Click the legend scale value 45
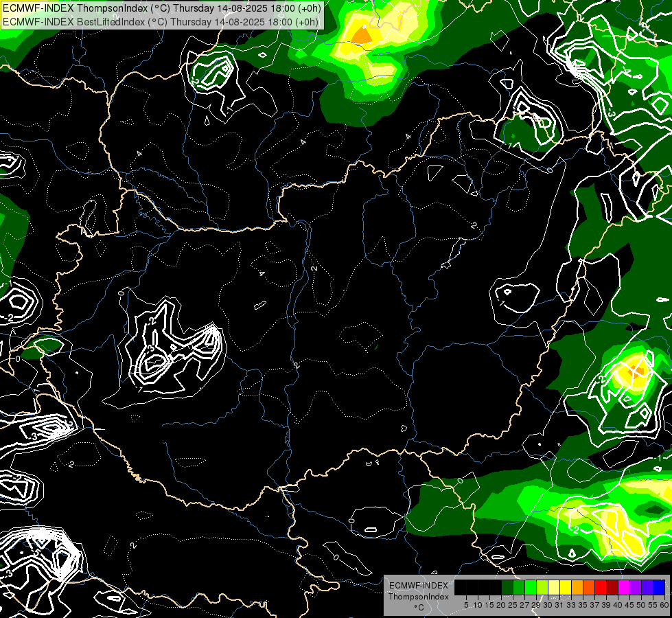This screenshot has width=672, height=618. tap(630, 605)
